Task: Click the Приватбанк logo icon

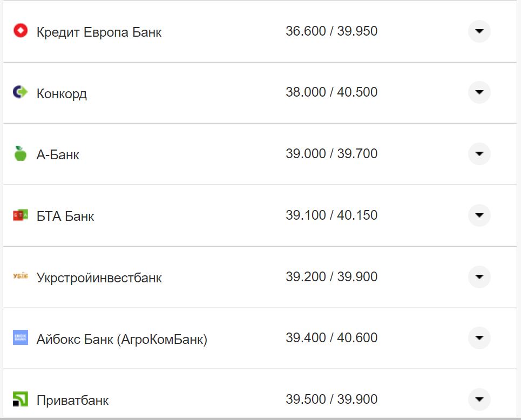Action: [x=20, y=399]
